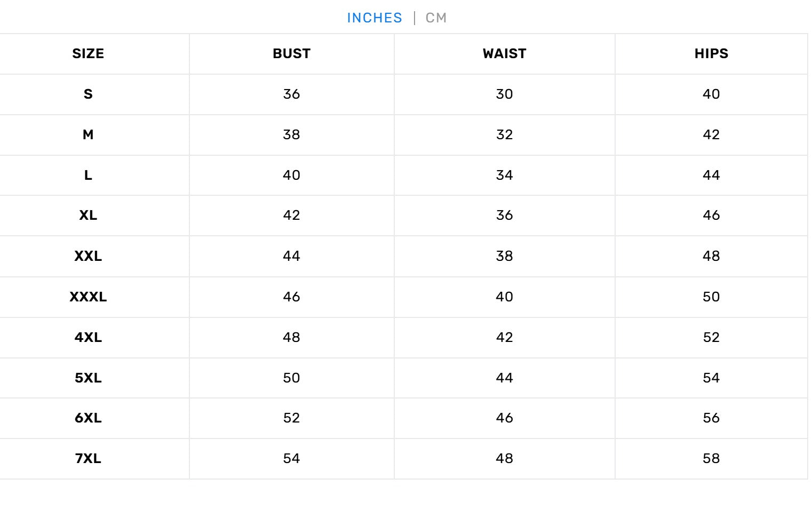This screenshot has width=812, height=510.
Task: Click the BUST column header
Action: coord(291,54)
